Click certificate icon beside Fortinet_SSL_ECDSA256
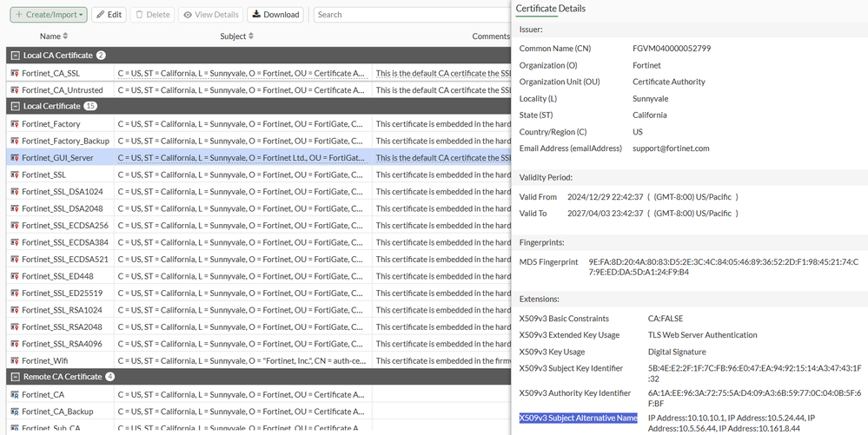The image size is (868, 435). (x=15, y=225)
